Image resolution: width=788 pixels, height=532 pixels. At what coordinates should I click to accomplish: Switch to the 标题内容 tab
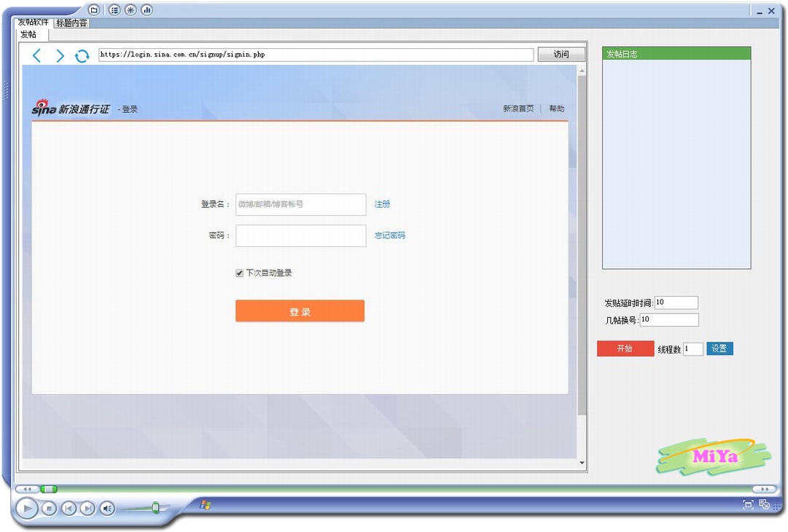click(x=71, y=23)
